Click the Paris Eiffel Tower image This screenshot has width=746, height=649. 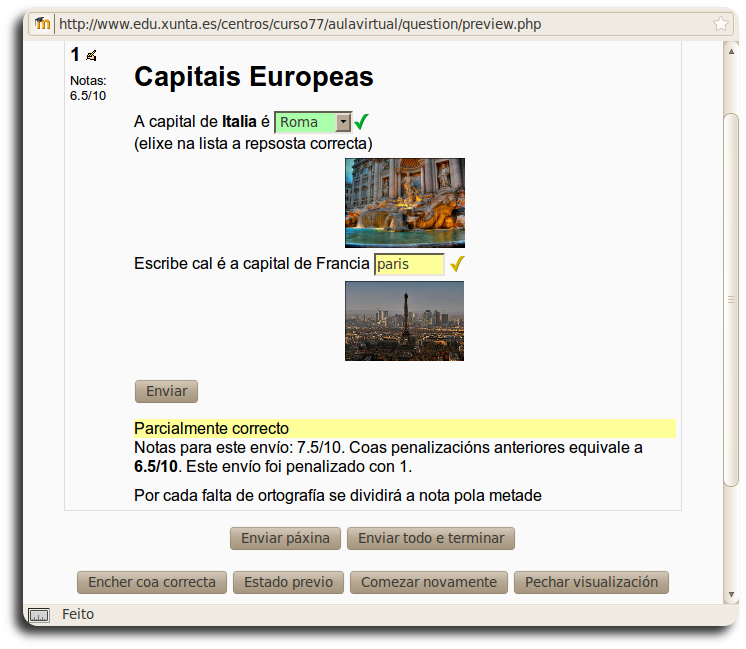click(x=404, y=321)
